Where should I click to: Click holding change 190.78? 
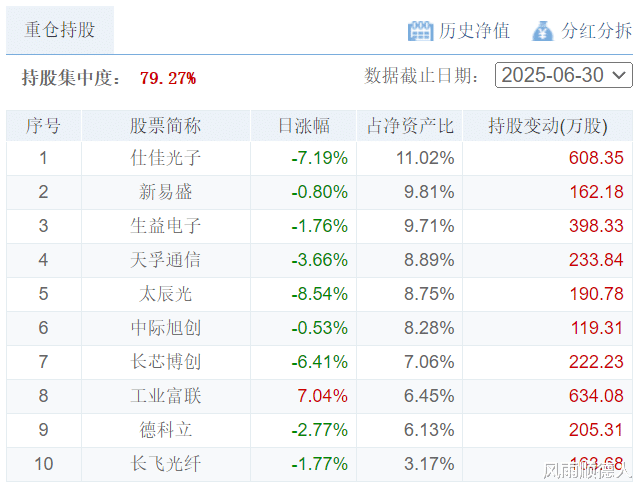click(597, 294)
